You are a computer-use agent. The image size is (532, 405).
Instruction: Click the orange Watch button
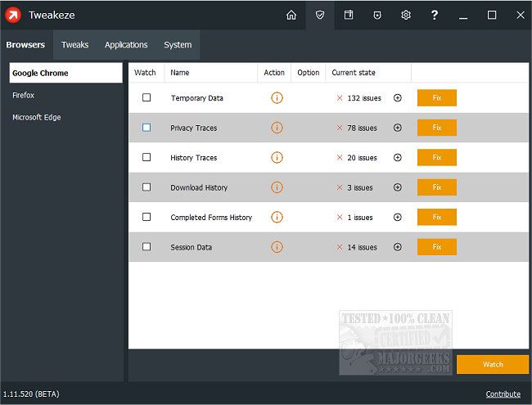tap(493, 364)
